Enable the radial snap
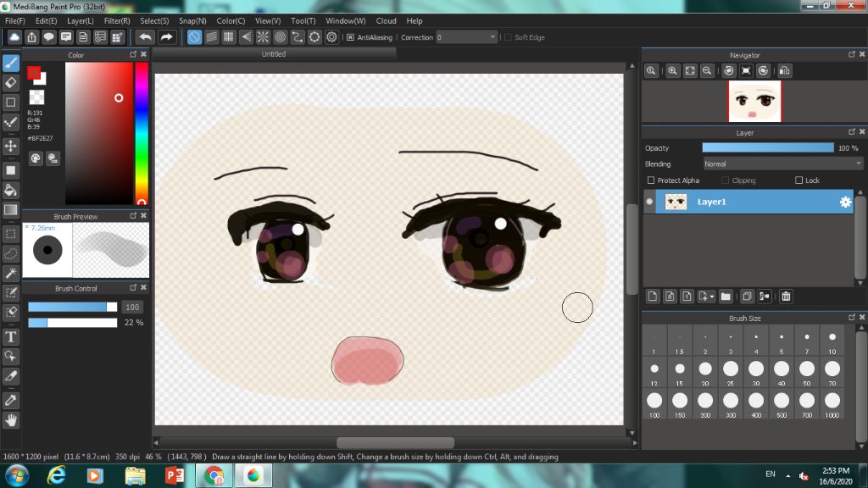 click(x=263, y=37)
